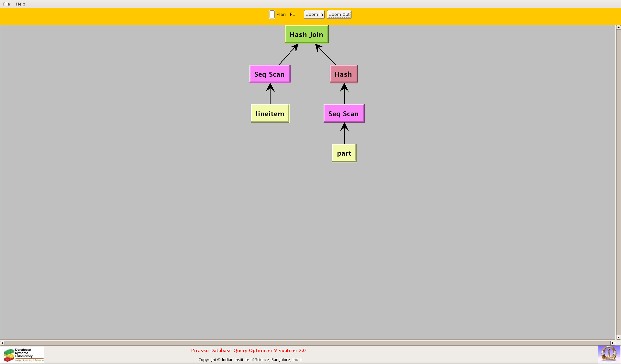Click the Copyright Indian Institute of Science text

click(250, 360)
